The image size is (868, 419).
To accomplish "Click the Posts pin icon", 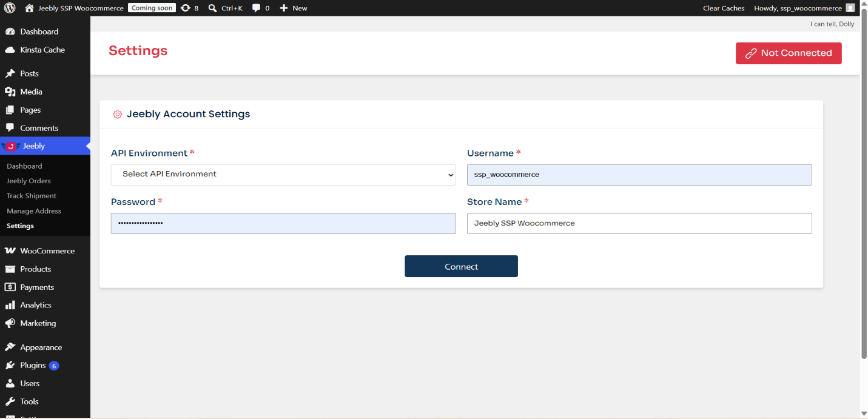I will point(10,73).
